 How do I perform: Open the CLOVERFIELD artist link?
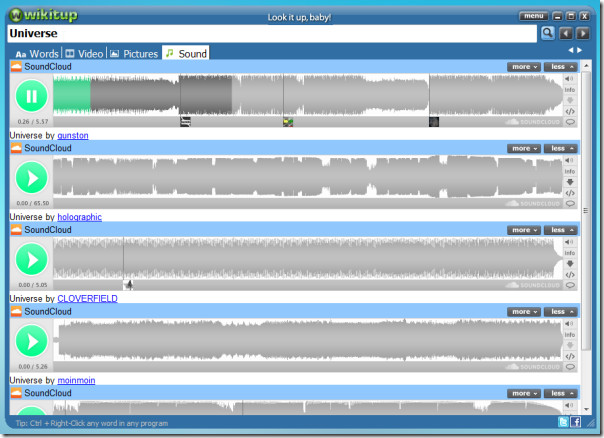[x=87, y=299]
